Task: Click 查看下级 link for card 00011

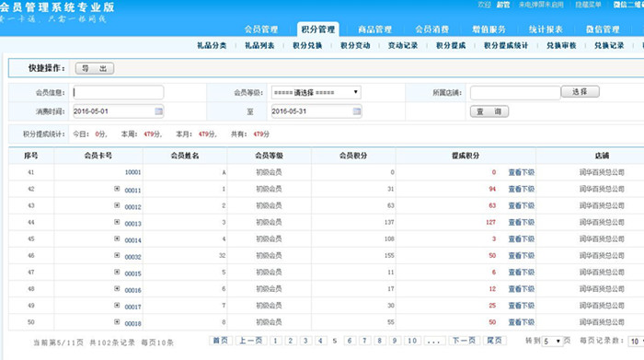Action: click(x=522, y=189)
